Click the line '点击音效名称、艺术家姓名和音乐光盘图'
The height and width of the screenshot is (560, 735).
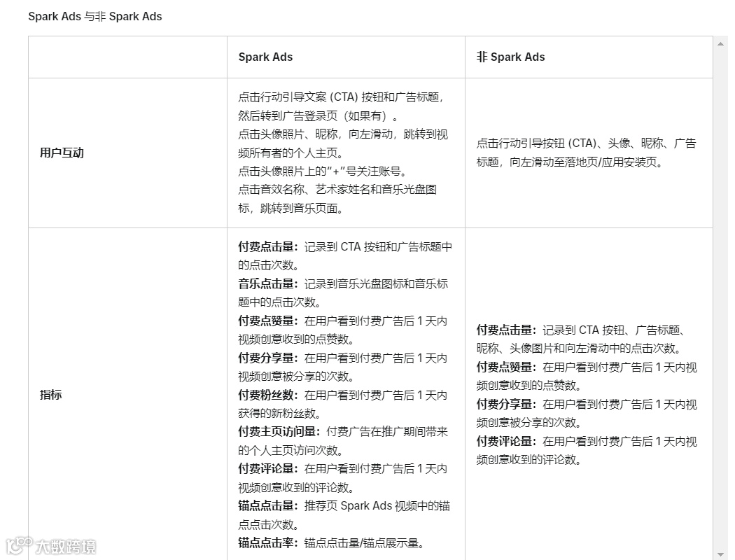[x=337, y=189]
